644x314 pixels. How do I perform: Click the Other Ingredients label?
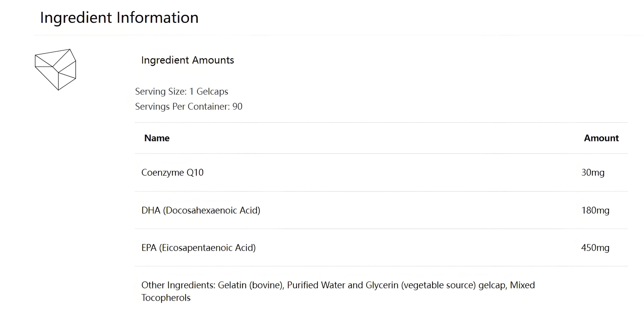coord(178,285)
